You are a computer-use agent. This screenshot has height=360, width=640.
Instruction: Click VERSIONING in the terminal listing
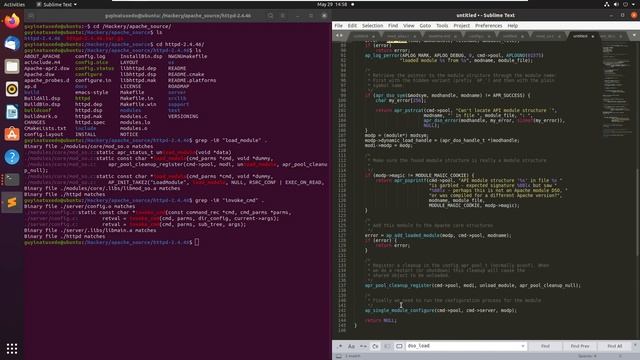tap(183, 116)
